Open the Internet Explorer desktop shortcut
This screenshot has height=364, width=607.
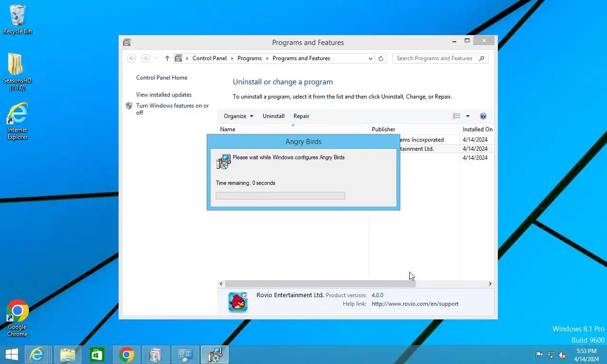coord(18,121)
